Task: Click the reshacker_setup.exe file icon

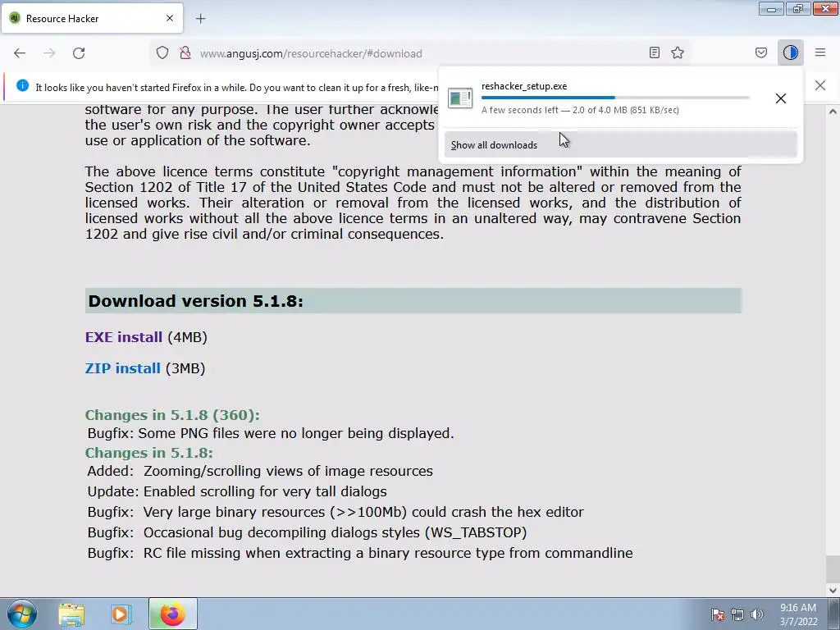Action: tap(459, 98)
